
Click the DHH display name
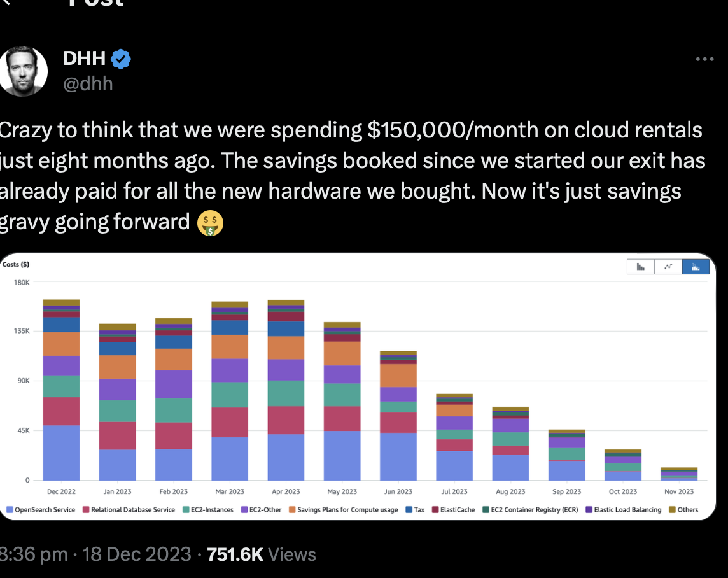pos(84,59)
